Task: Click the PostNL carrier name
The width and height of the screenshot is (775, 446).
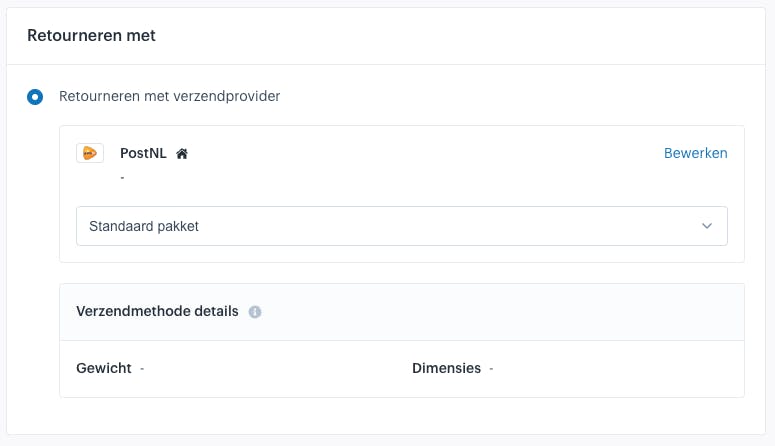Action: click(143, 153)
